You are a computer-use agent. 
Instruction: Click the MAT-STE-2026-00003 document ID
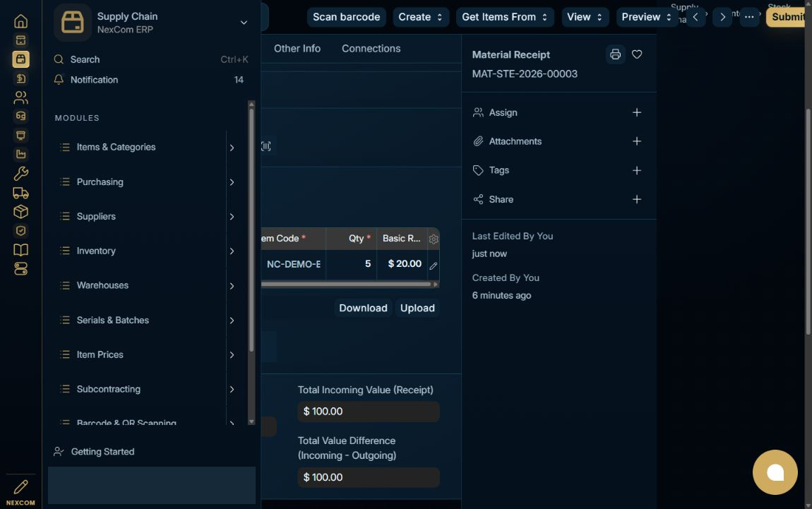(x=525, y=74)
